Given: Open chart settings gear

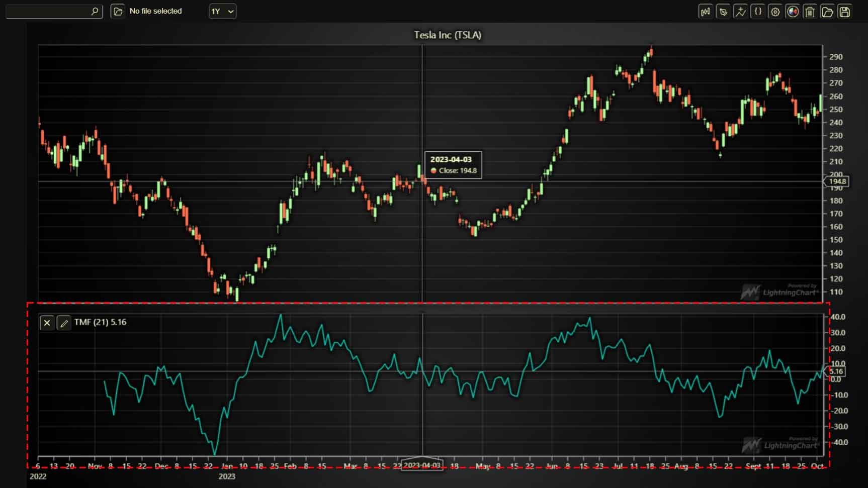Looking at the screenshot, I should (775, 12).
